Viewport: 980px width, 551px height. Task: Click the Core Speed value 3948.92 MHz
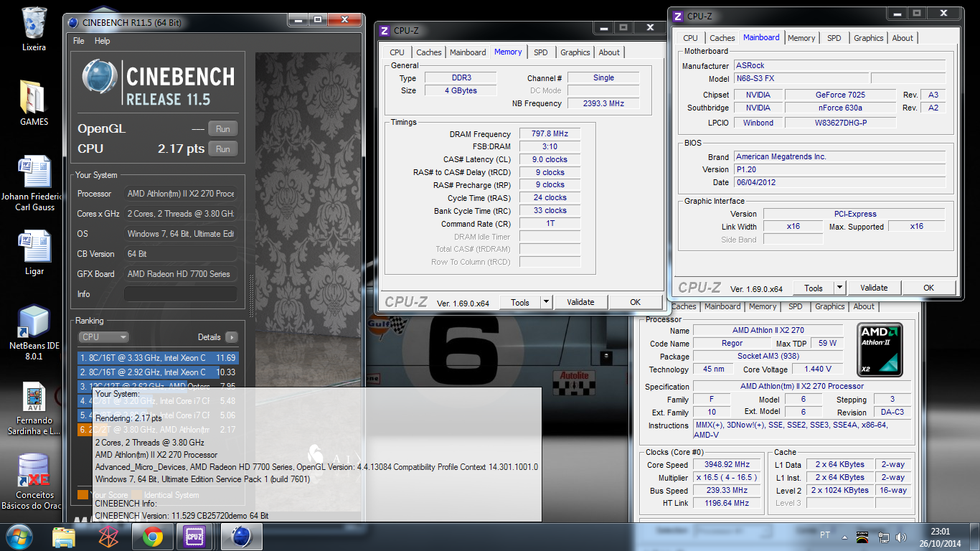pyautogui.click(x=727, y=464)
